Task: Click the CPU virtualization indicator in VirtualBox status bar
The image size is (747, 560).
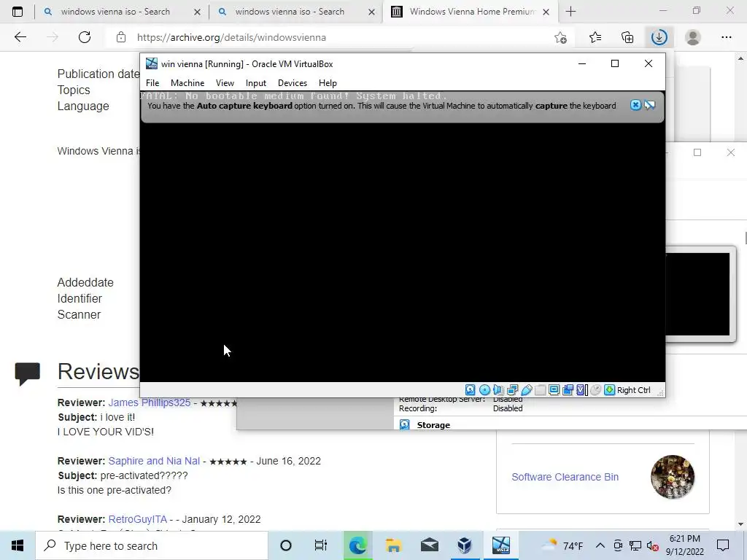Action: pos(581,390)
